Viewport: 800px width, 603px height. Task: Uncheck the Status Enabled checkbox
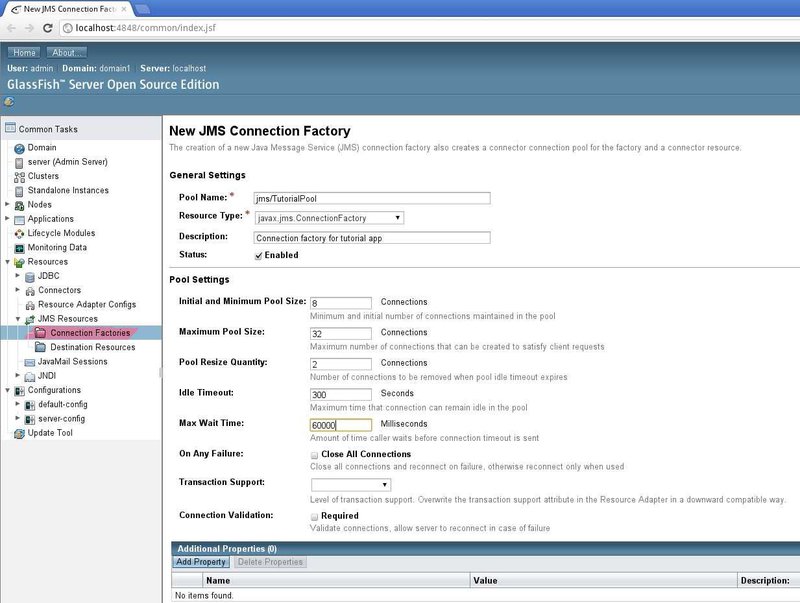[258, 256]
